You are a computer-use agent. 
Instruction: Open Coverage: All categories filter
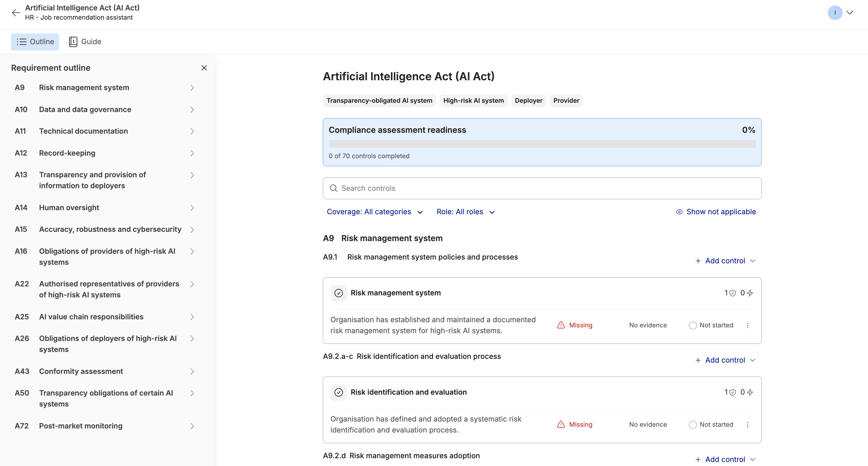[x=375, y=212]
